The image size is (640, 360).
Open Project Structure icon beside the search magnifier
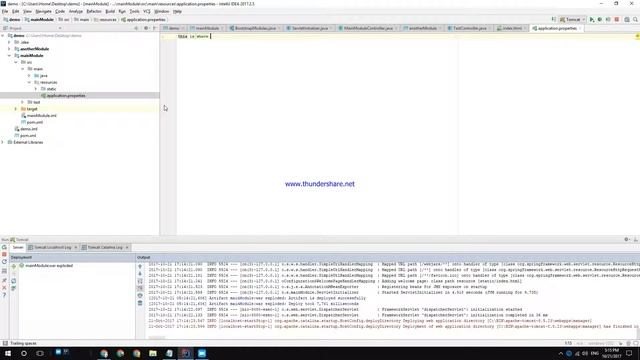[x=627, y=20]
